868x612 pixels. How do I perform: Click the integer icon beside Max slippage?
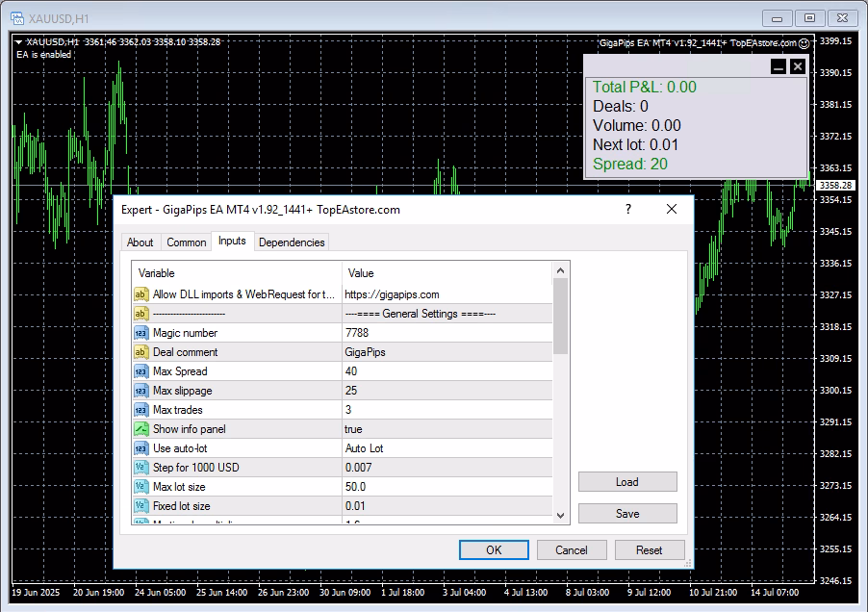pos(140,391)
